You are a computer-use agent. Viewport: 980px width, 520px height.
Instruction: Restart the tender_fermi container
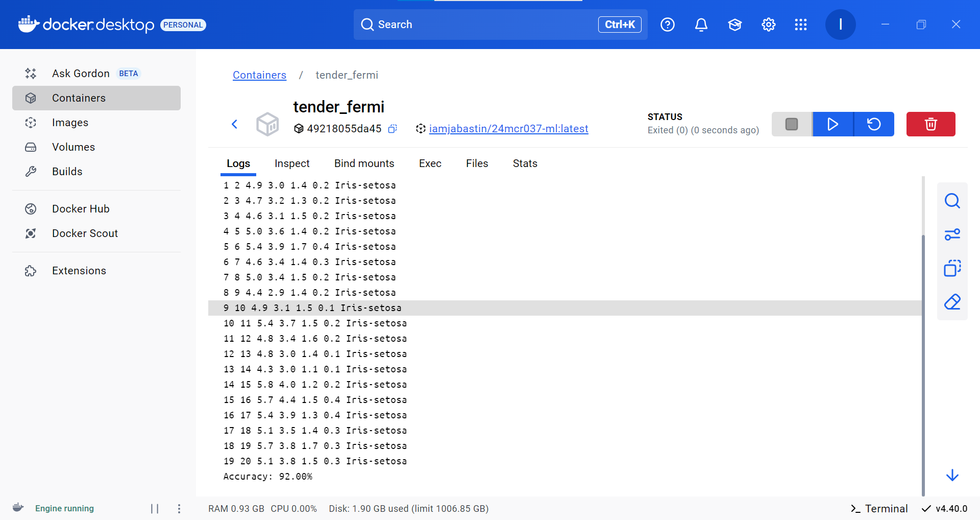click(874, 124)
